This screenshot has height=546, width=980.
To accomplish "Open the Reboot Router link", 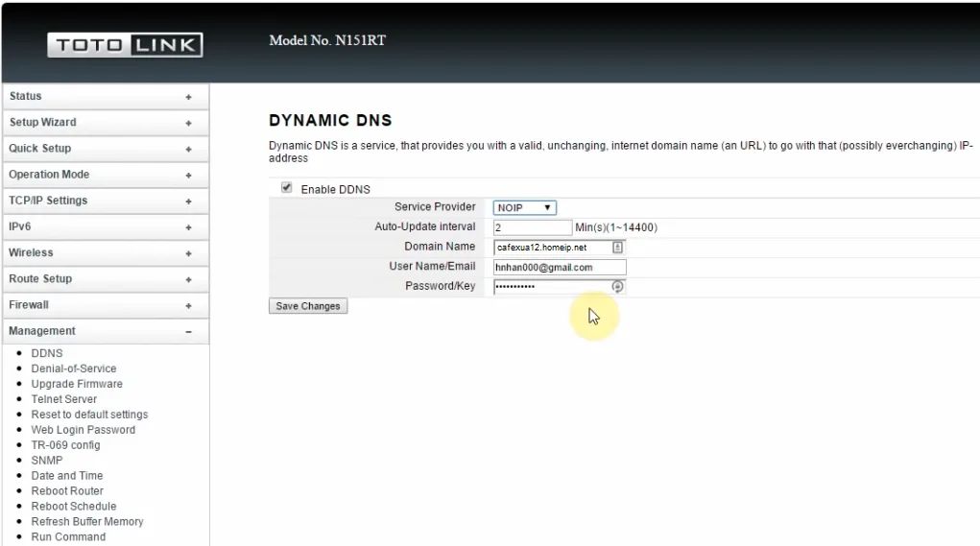I will (67, 491).
